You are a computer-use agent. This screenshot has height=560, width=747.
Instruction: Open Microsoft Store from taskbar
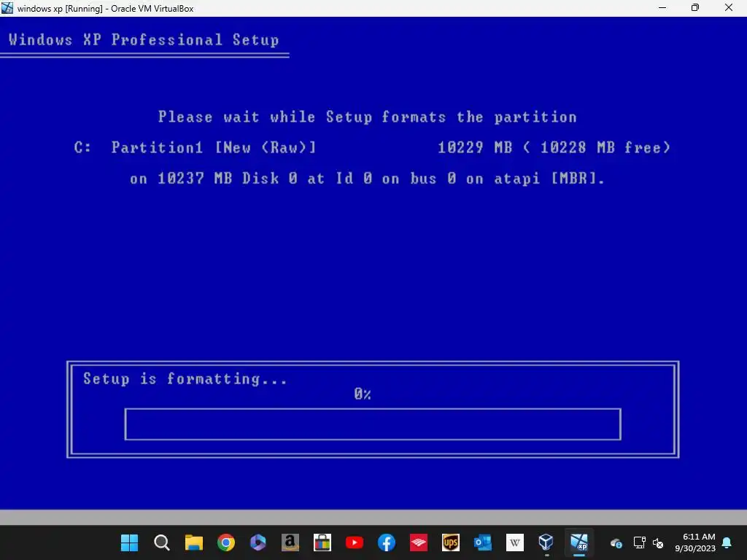tap(322, 542)
